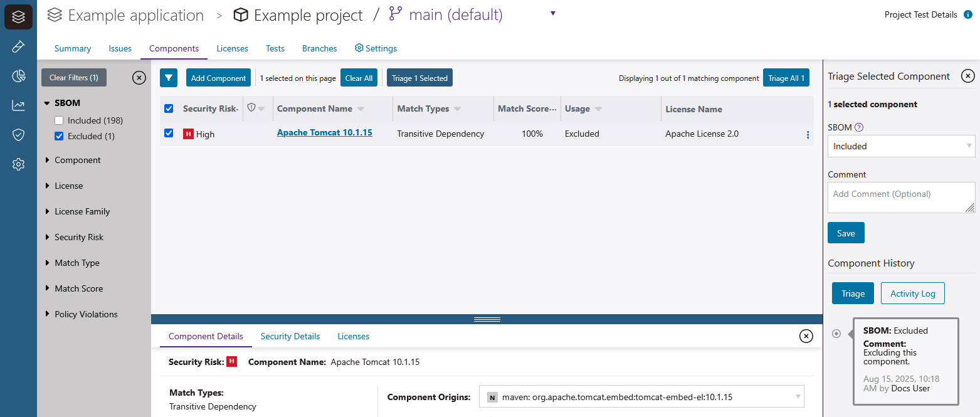Open the SBOM dropdown in Triage panel
The height and width of the screenshot is (417, 980).
(901, 145)
